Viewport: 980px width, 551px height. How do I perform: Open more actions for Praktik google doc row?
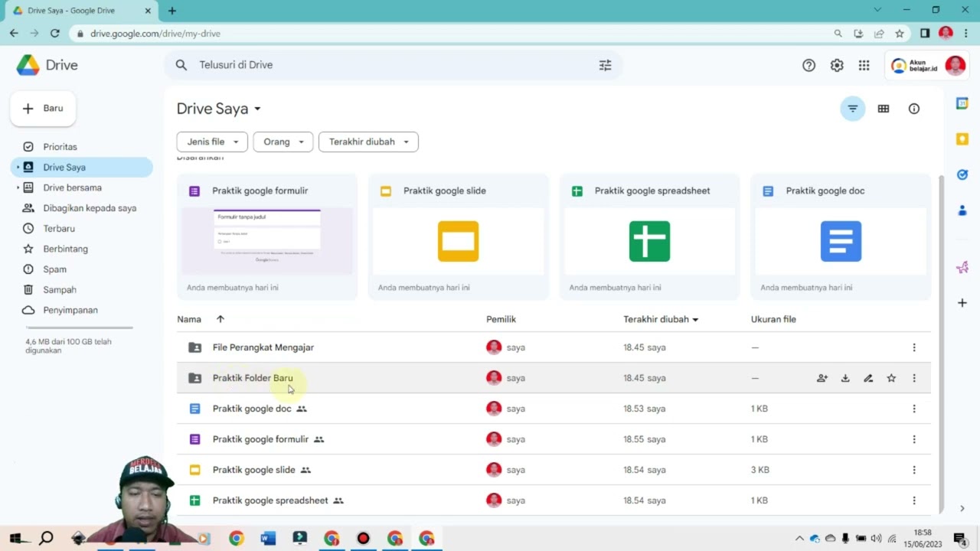point(914,409)
